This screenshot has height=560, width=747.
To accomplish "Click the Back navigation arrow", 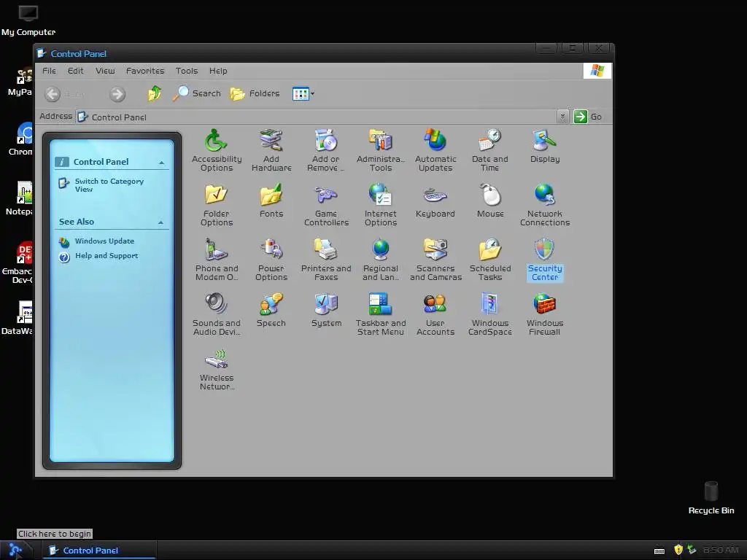I will [x=53, y=94].
